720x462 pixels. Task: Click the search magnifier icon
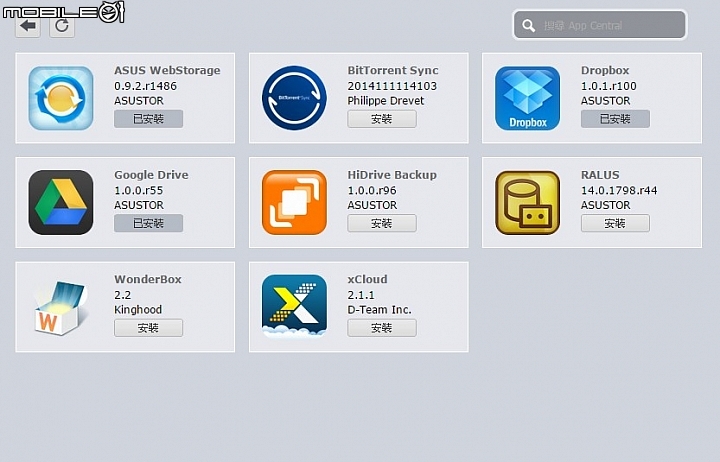529,26
